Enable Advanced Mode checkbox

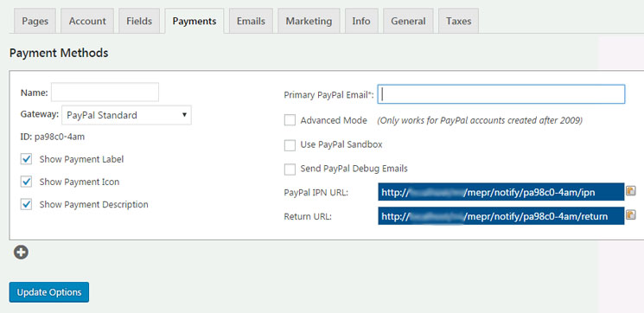[x=290, y=120]
